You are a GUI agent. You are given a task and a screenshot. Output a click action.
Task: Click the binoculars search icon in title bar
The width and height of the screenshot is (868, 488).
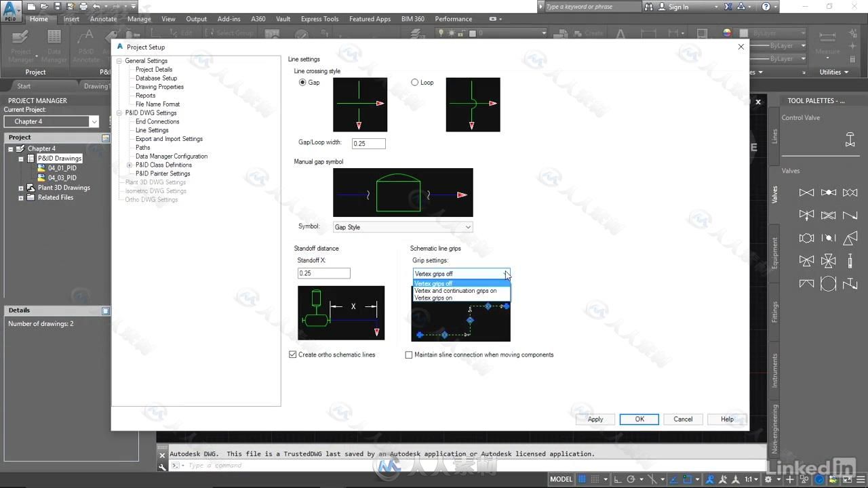point(649,7)
